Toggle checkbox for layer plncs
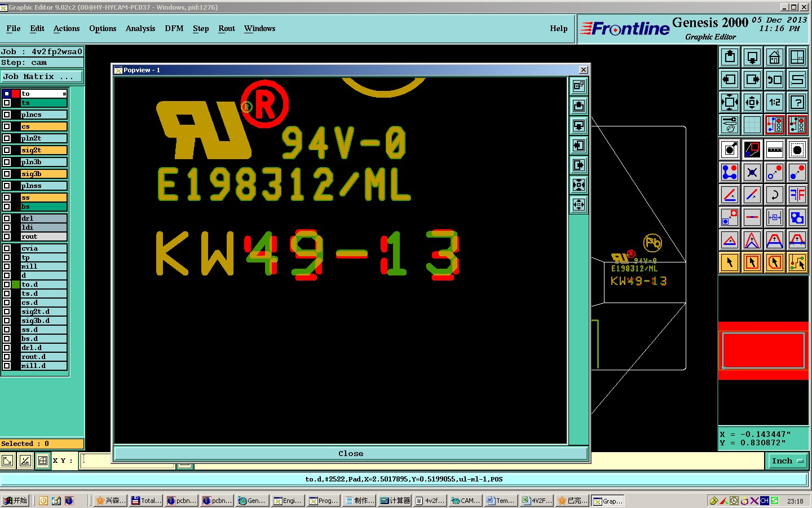The image size is (812, 508). pos(7,115)
